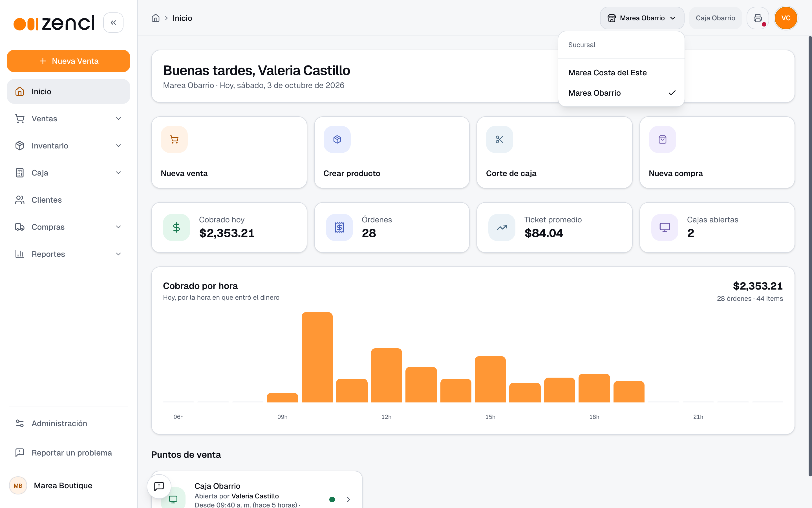Click the home breadcrumb icon
The height and width of the screenshot is (508, 812).
(155, 18)
